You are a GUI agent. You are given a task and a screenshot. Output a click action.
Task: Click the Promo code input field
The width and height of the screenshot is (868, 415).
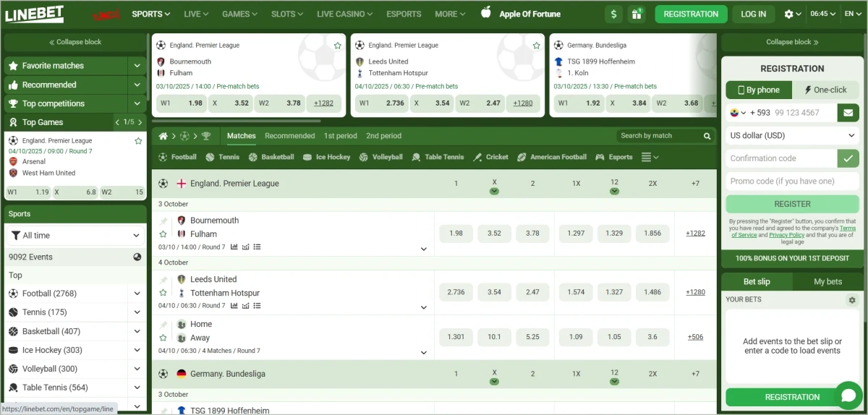pos(792,181)
